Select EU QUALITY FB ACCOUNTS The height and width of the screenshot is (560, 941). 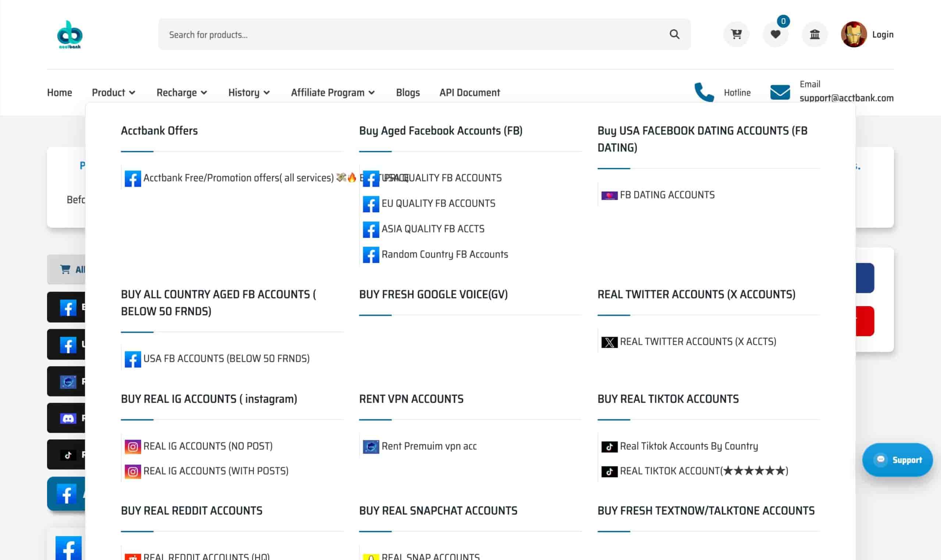point(438,204)
